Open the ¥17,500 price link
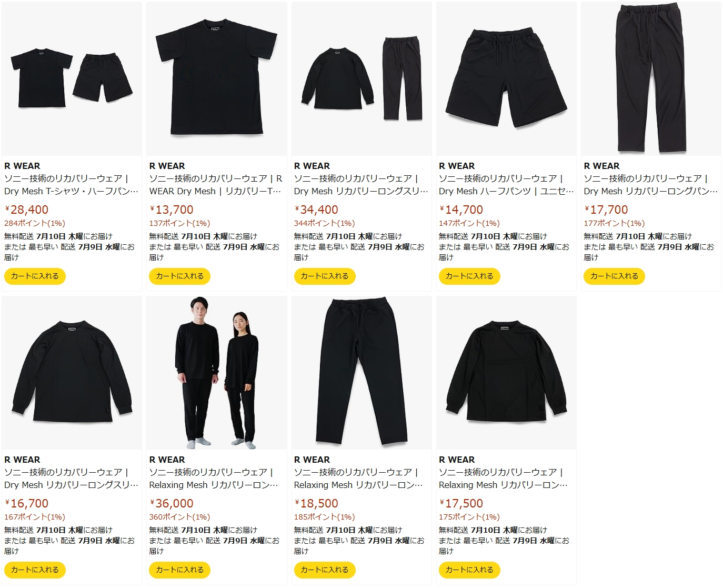723x588 pixels. pos(461,503)
